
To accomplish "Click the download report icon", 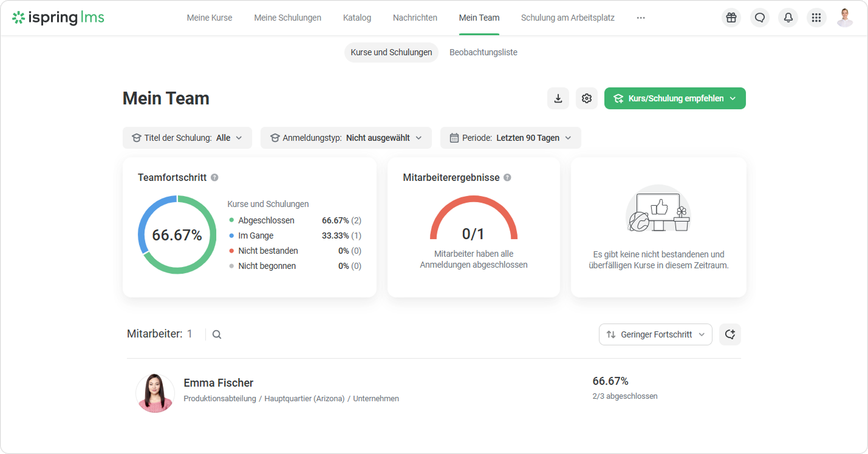I will pyautogui.click(x=558, y=98).
